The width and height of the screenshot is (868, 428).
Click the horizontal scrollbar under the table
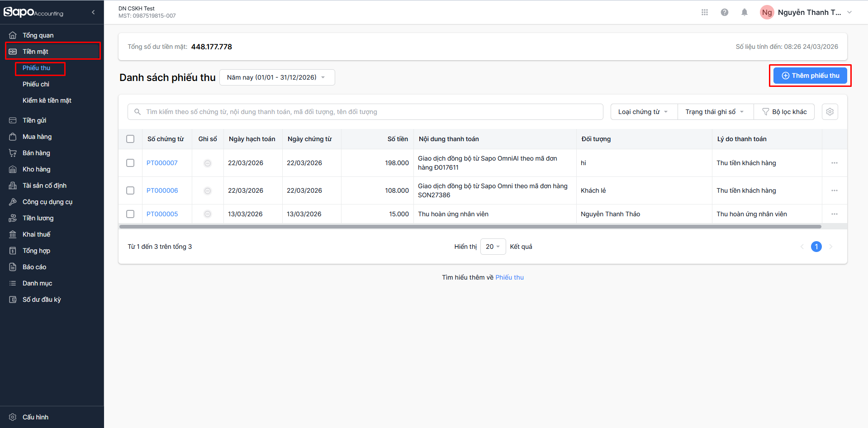click(x=470, y=227)
